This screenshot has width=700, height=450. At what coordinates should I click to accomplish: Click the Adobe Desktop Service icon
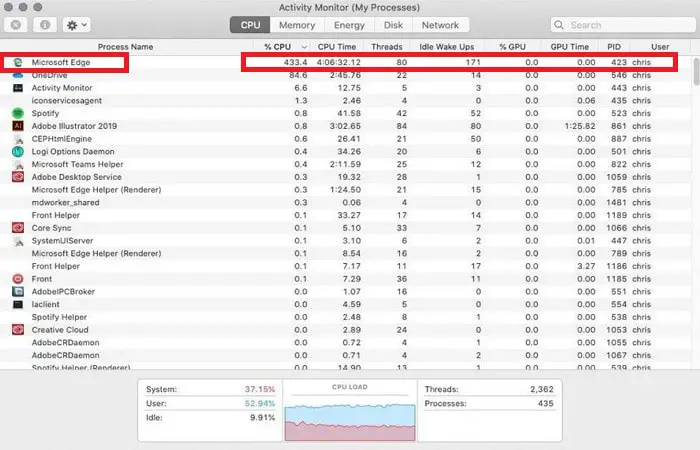click(x=17, y=177)
